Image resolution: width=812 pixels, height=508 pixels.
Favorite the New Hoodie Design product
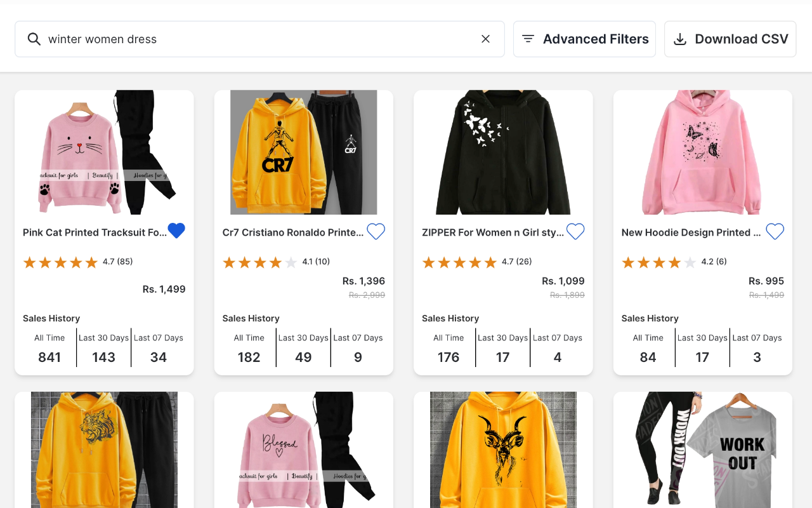point(775,231)
